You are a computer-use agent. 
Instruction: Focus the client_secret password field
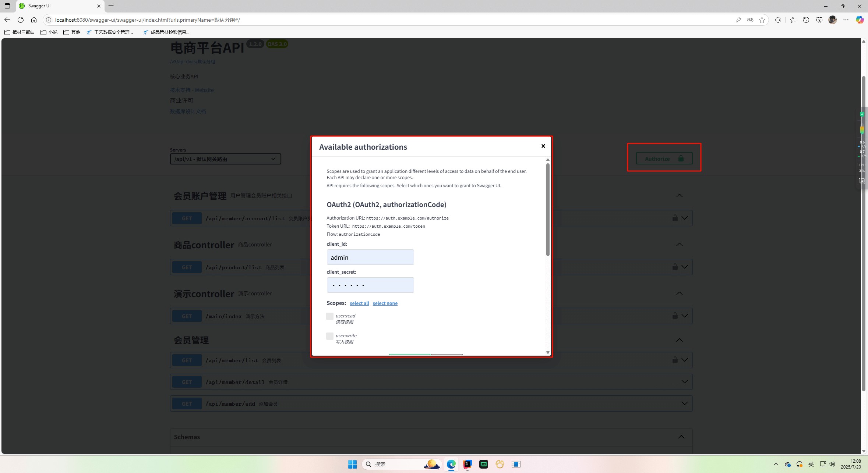[x=370, y=285]
